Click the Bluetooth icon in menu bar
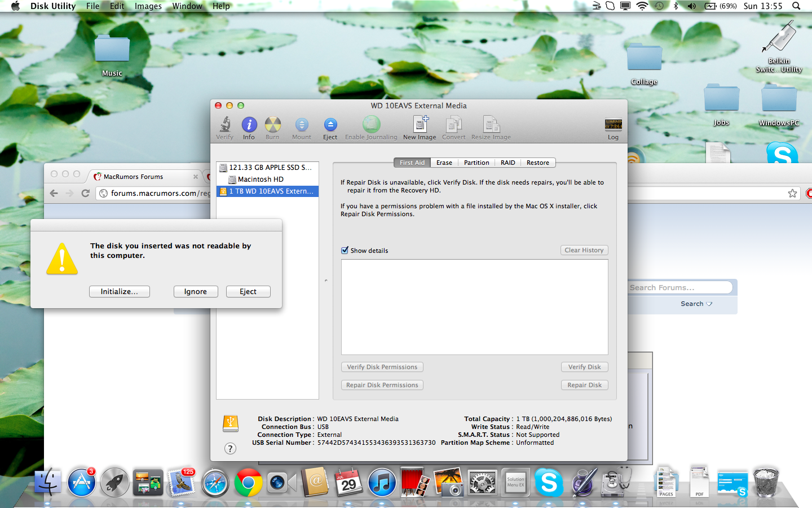The width and height of the screenshot is (812, 508). tap(676, 6)
